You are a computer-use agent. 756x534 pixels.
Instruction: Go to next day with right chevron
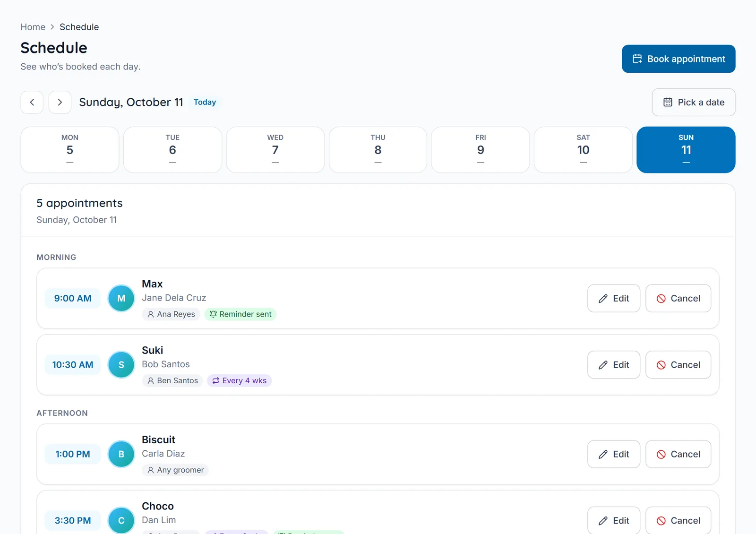pyautogui.click(x=60, y=102)
